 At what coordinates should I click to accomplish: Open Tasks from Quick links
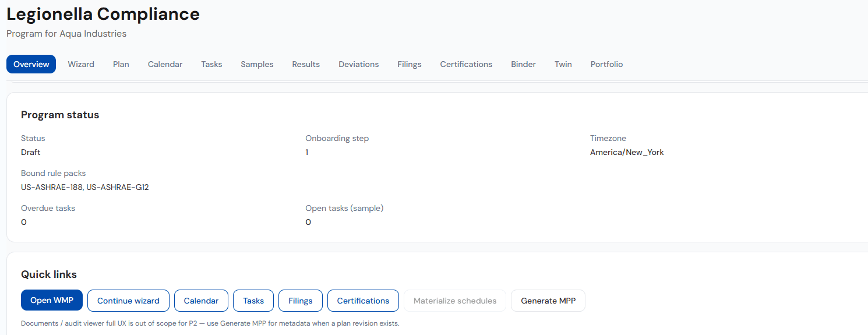253,301
